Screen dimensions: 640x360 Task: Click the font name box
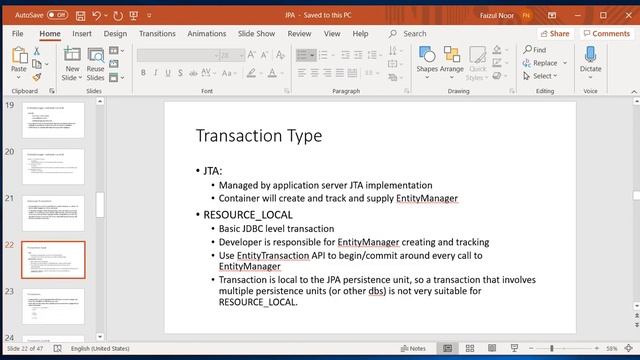178,55
